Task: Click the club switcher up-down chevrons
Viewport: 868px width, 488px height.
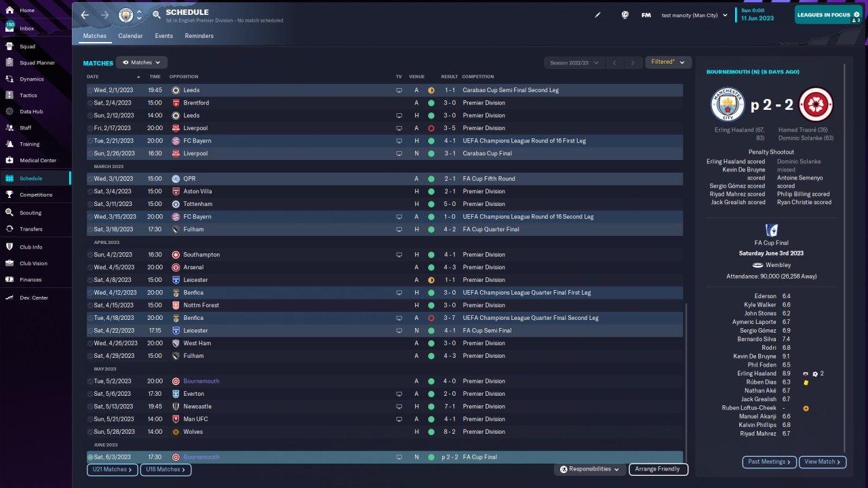Action: tap(140, 15)
